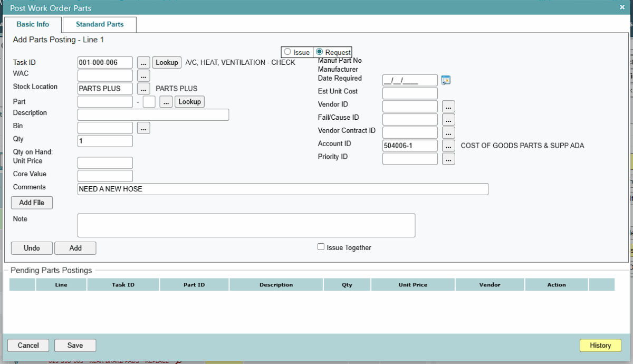Image resolution: width=633 pixels, height=364 pixels.
Task: Focus the Qty input field
Action: [x=105, y=141]
